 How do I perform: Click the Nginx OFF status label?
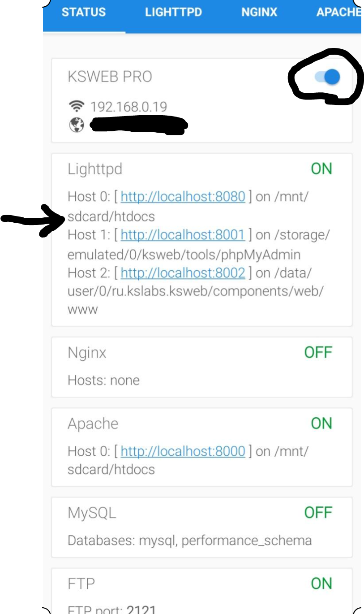coord(318,353)
